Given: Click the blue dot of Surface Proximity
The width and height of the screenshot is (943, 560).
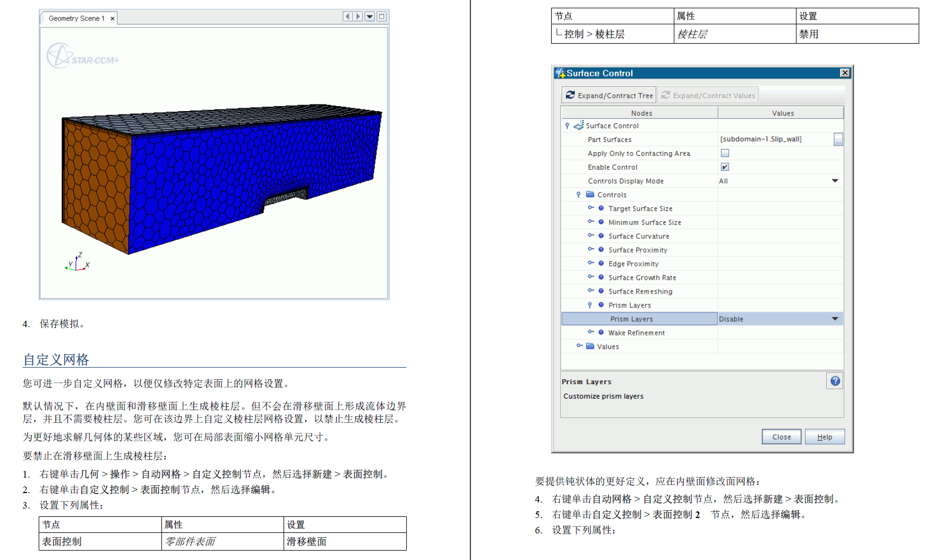Looking at the screenshot, I should pos(601,250).
